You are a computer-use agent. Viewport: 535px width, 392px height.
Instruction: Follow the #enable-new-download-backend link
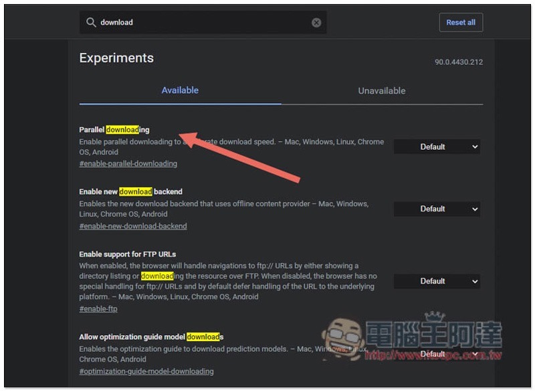click(x=133, y=226)
